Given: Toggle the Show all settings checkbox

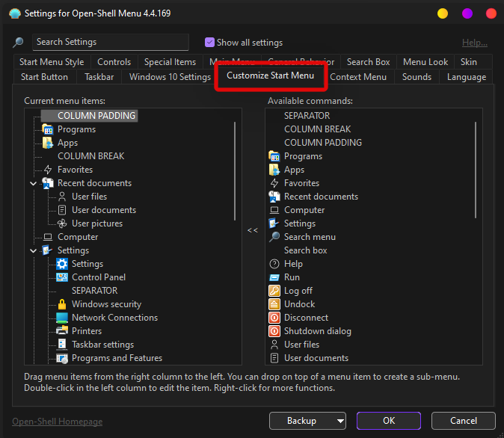Looking at the screenshot, I should point(209,43).
